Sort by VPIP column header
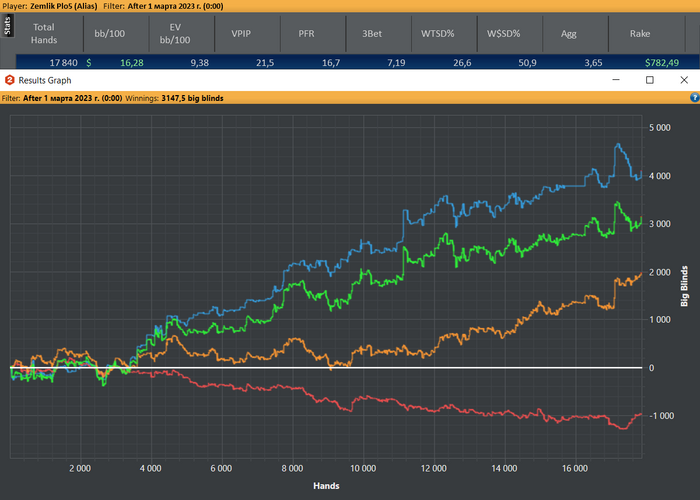This screenshot has width=700, height=500. coord(241,33)
